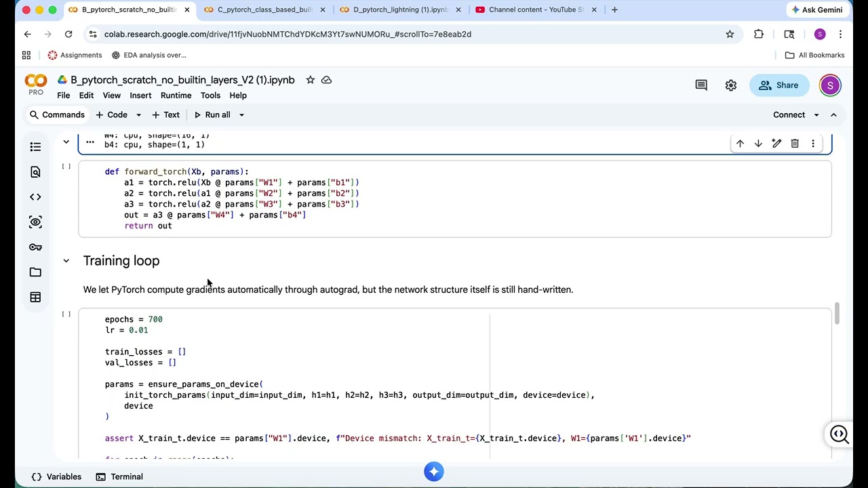
Task: Open the output cell ellipsis menu
Action: click(x=90, y=142)
